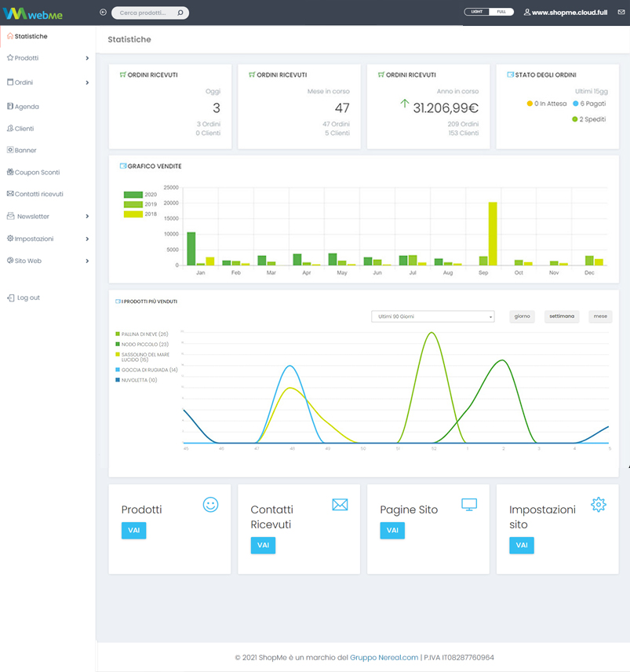
Task: Click the Impostazioni sito gear icon
Action: pos(599,505)
